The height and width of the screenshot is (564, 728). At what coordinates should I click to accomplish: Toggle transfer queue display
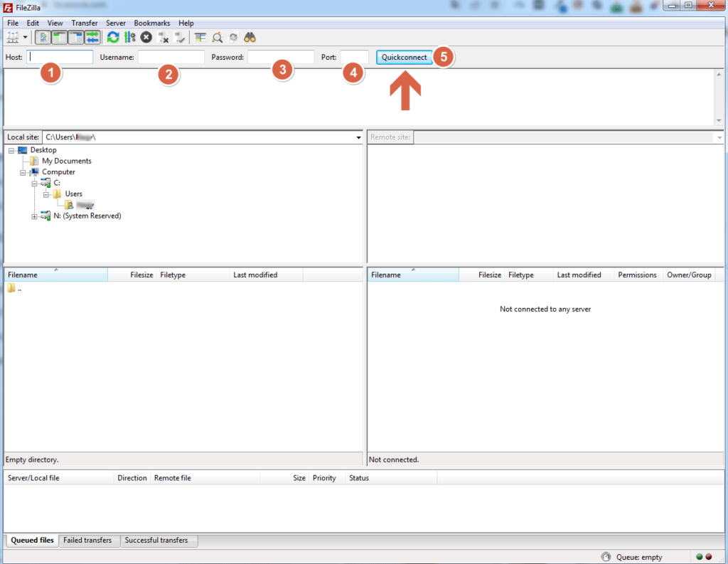pos(92,37)
